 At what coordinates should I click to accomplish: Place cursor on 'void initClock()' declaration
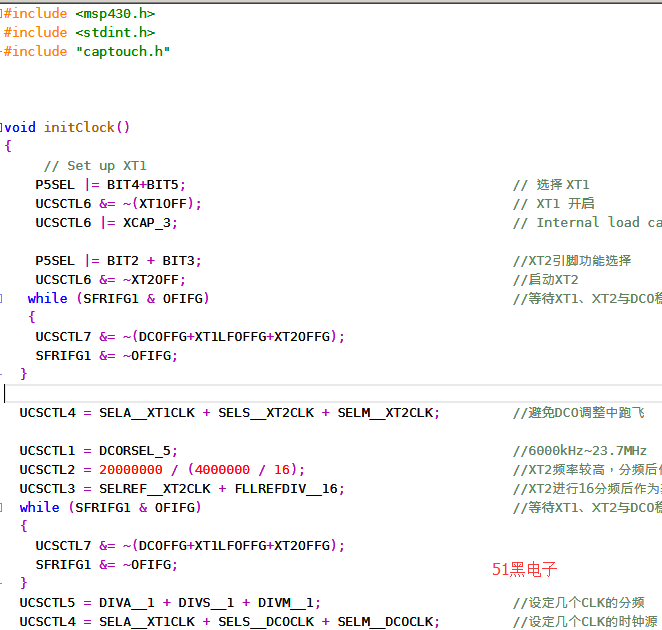tap(67, 127)
